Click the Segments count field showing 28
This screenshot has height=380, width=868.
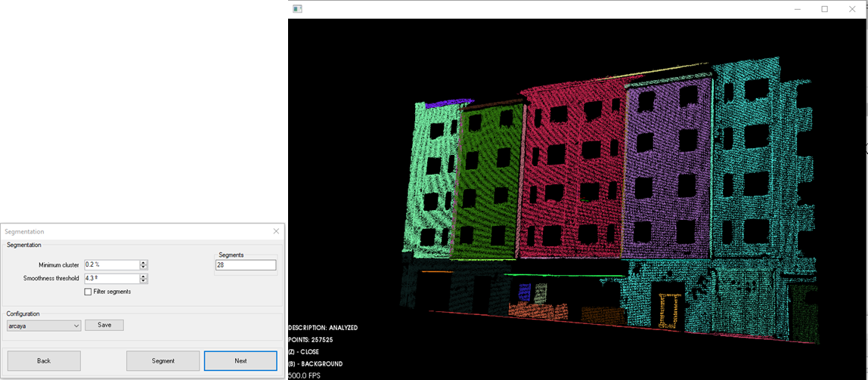[x=245, y=265]
